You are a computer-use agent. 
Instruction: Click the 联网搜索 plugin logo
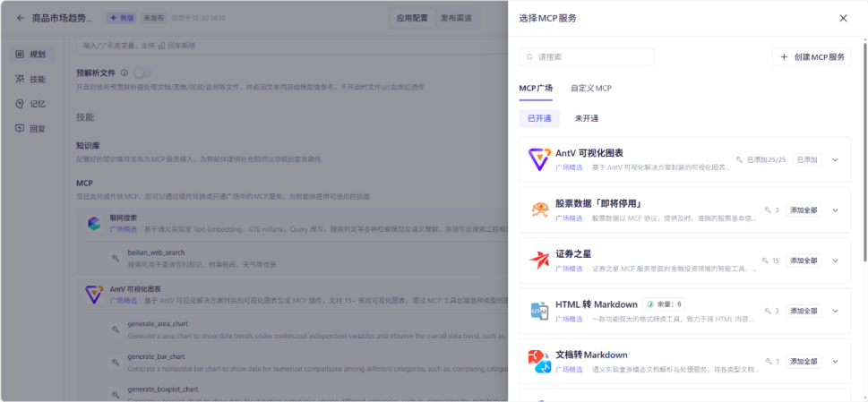pos(95,223)
